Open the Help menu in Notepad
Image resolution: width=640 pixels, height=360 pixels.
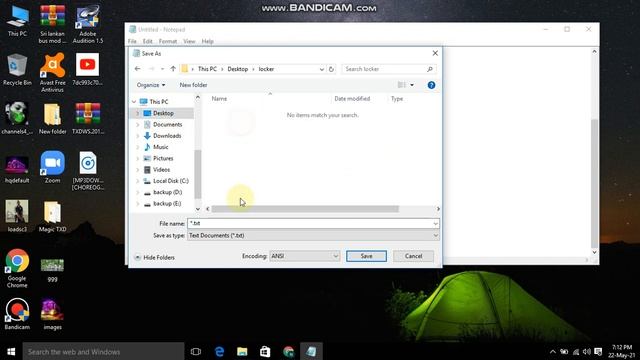coord(207,41)
